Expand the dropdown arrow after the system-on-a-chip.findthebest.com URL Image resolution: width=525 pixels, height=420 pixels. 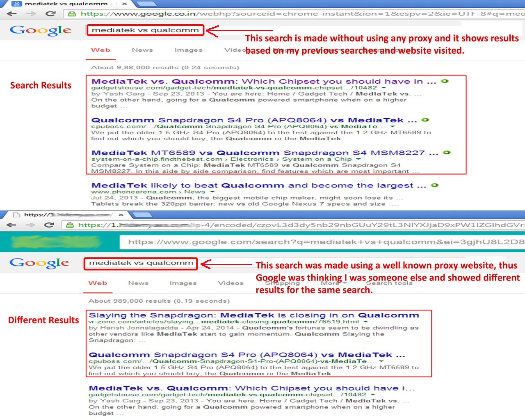[358, 159]
